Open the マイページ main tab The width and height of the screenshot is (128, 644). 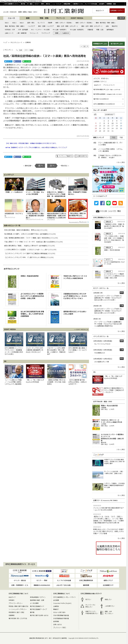click(61, 18)
